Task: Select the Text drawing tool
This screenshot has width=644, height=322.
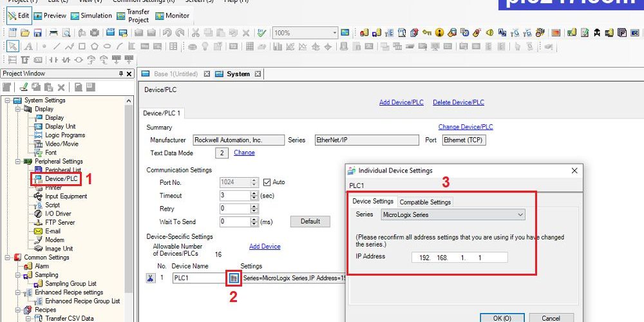Action: pos(28,46)
